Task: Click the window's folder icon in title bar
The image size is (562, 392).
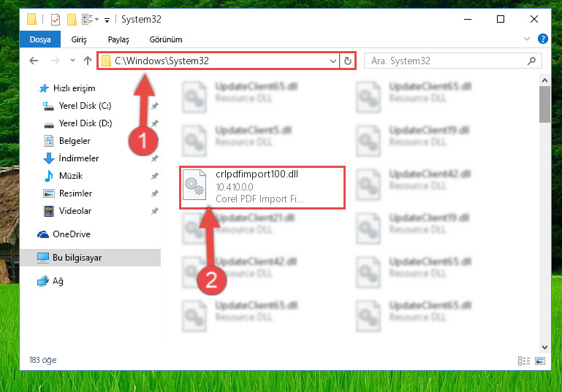Action: (x=32, y=19)
